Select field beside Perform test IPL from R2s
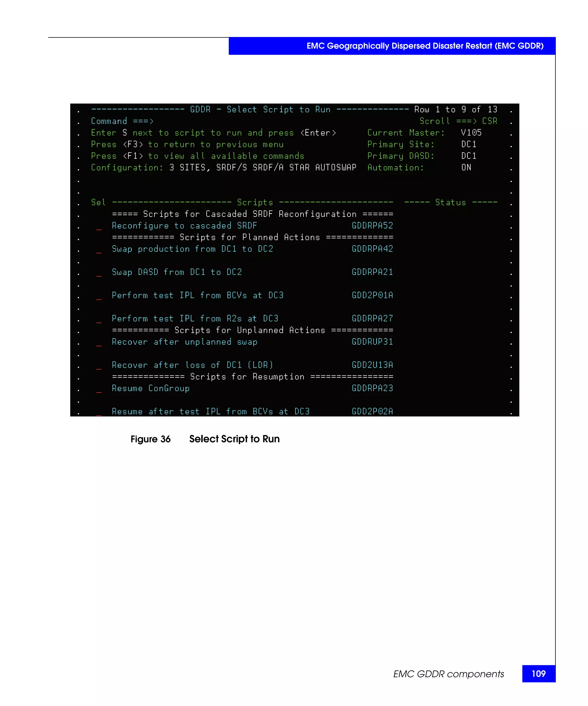Image resolution: width=588 pixels, height=706 pixels. (99, 319)
